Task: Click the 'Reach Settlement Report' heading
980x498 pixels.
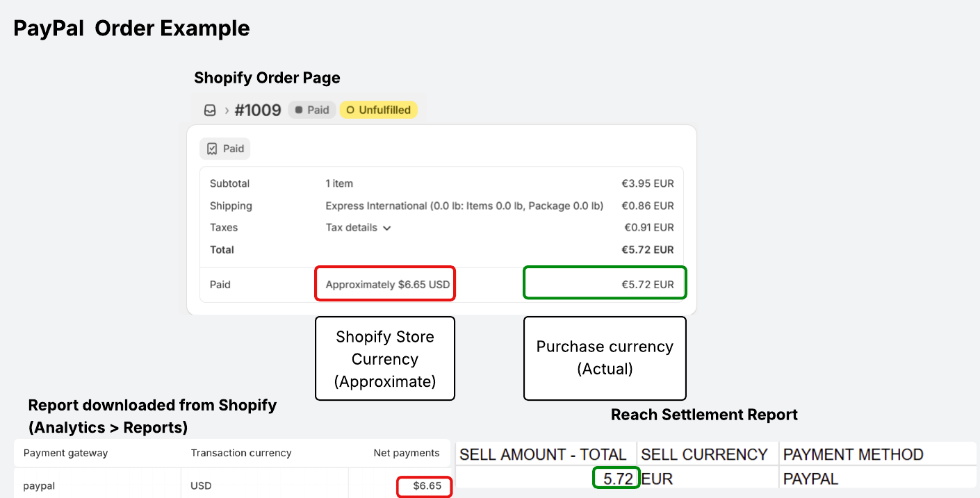Action: click(704, 415)
